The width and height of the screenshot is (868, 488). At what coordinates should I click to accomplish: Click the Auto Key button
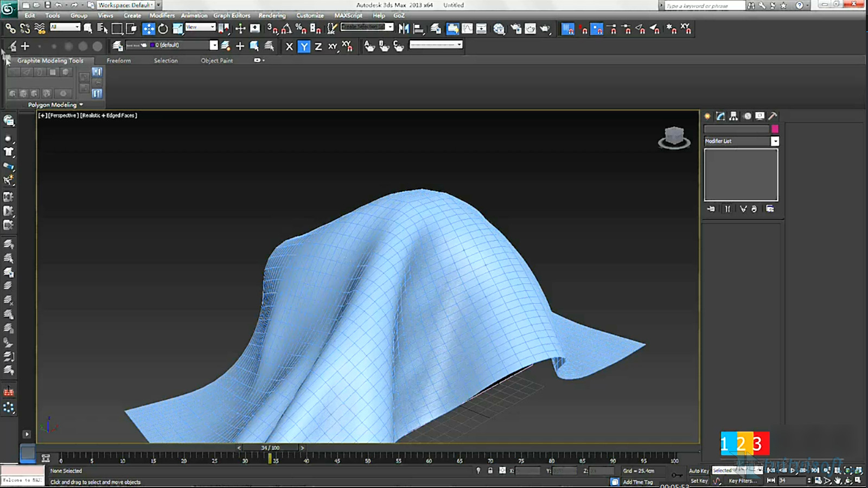(x=698, y=471)
